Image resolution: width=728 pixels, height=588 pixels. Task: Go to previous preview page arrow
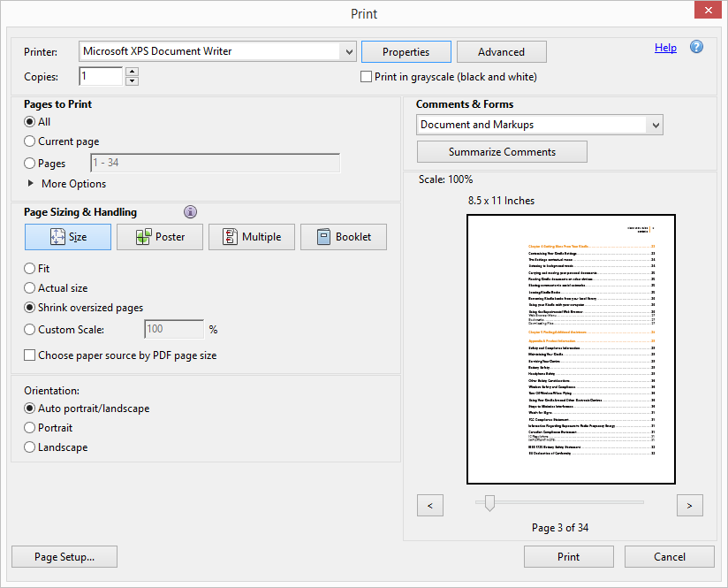coord(429,505)
